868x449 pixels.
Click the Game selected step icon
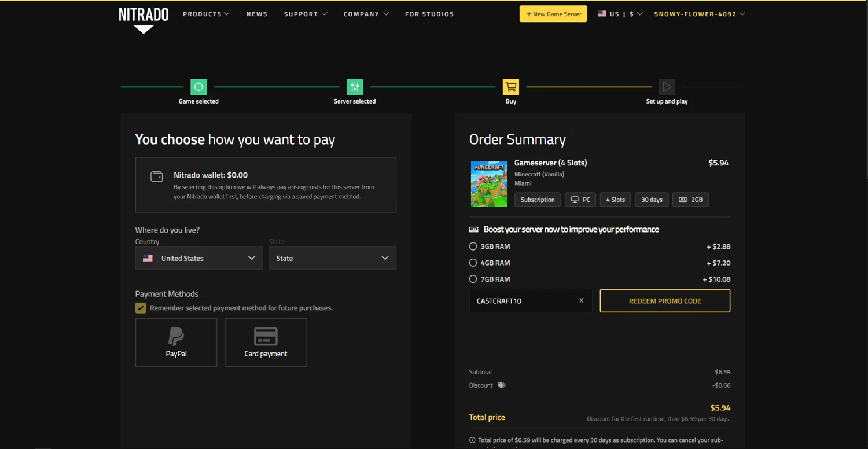point(198,87)
